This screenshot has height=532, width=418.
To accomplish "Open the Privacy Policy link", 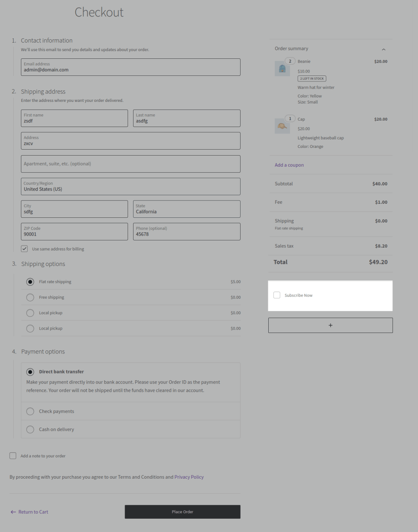I will tap(189, 477).
